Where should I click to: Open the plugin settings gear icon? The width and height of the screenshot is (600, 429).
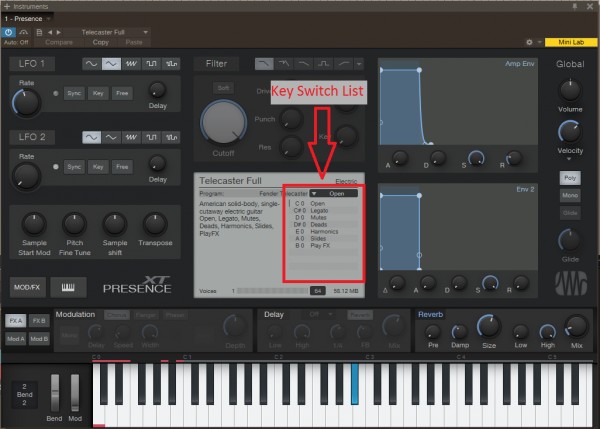tap(529, 44)
